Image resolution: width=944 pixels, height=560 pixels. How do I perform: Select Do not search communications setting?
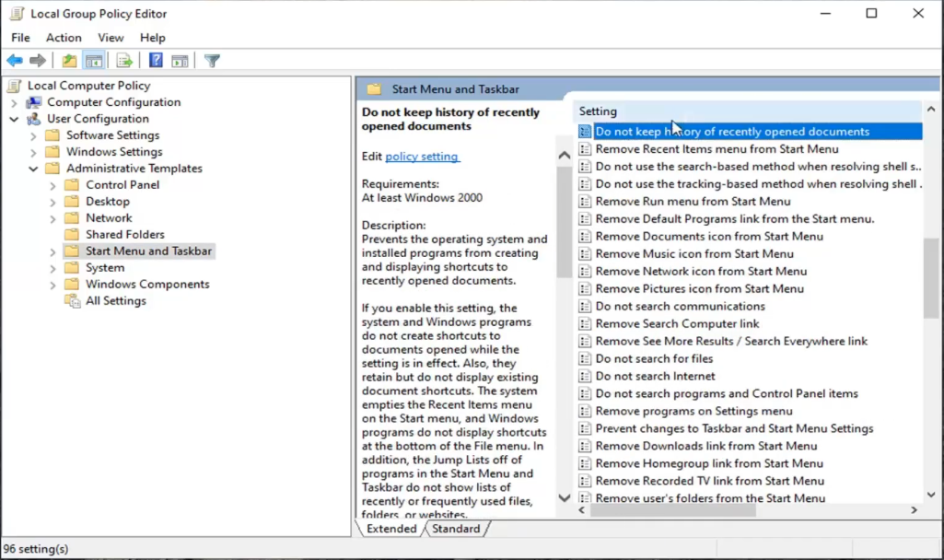pos(681,306)
